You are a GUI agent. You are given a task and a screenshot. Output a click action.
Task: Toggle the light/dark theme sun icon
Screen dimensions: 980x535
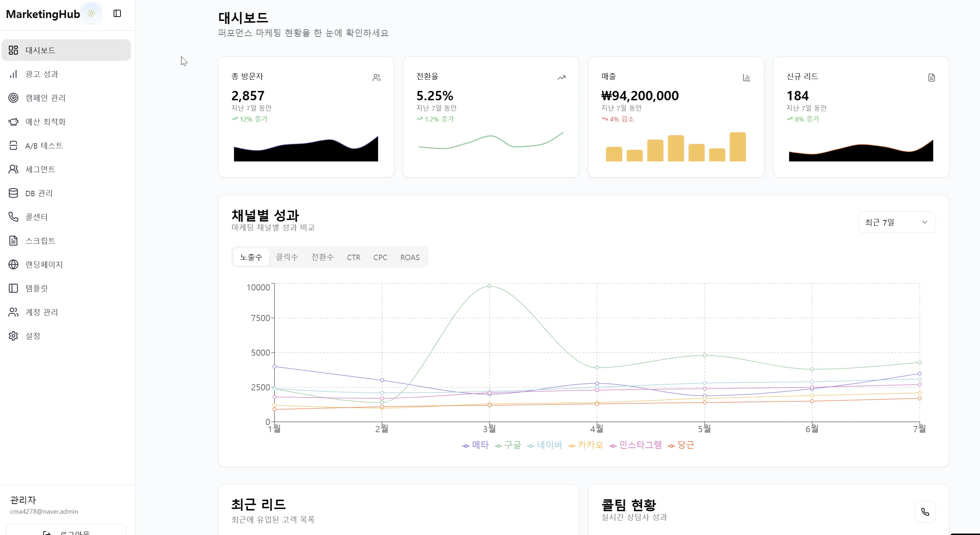(91, 14)
